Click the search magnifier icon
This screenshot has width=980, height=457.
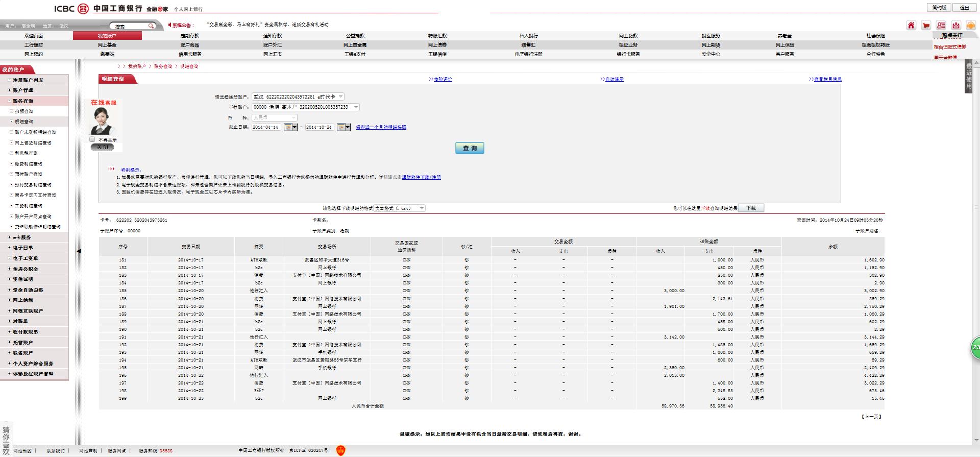pos(151,26)
